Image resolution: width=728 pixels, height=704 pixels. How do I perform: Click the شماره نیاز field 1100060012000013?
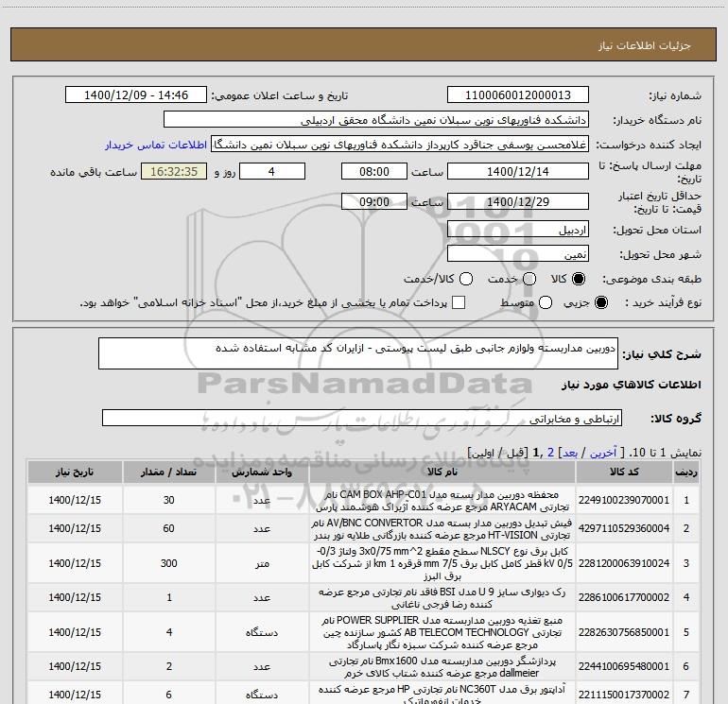(x=518, y=95)
